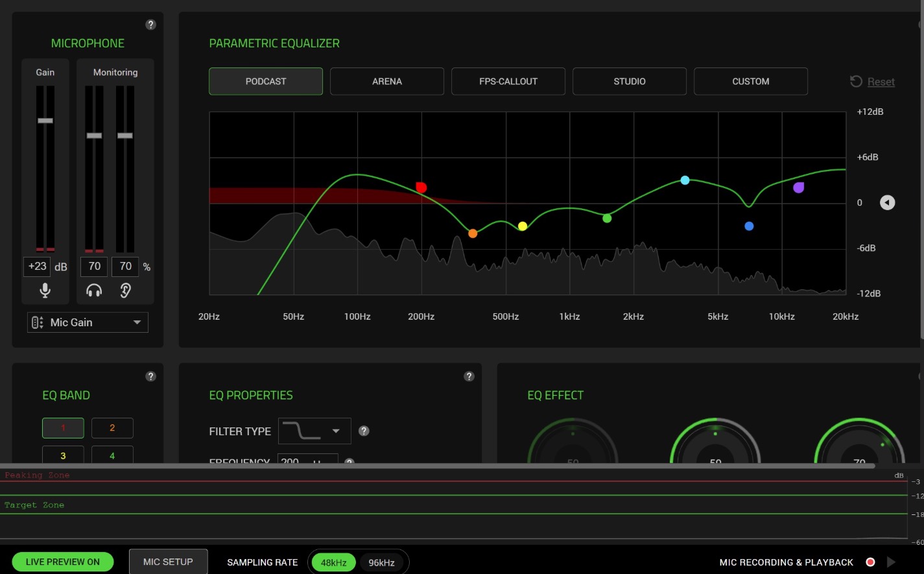Click the 1kHz frequency axis label
This screenshot has width=924, height=574.
[569, 317]
